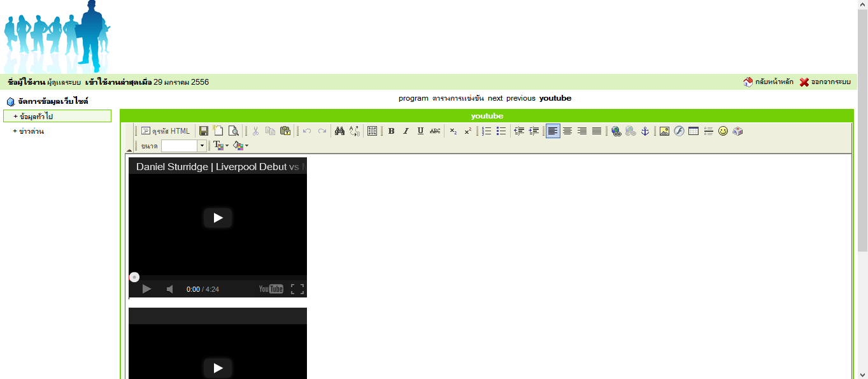Click the ดูรหัส HTML source button
Screen dimensions: 868x379
(x=166, y=131)
